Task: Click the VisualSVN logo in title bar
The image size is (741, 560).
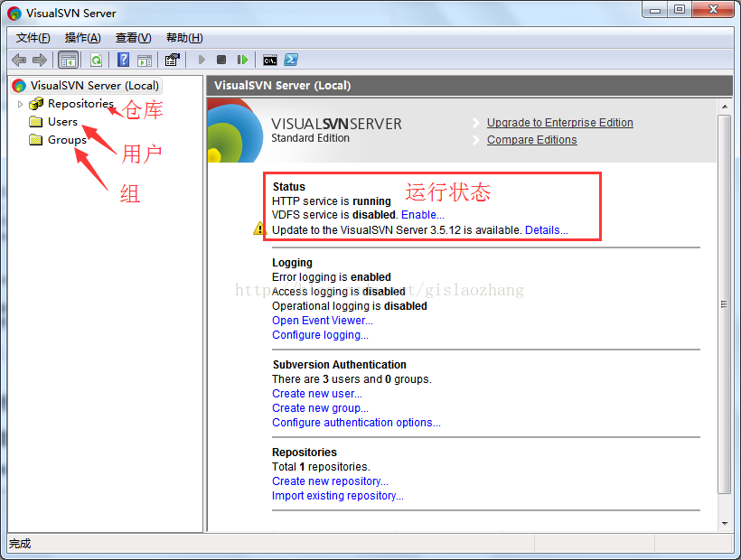Action: (14, 14)
